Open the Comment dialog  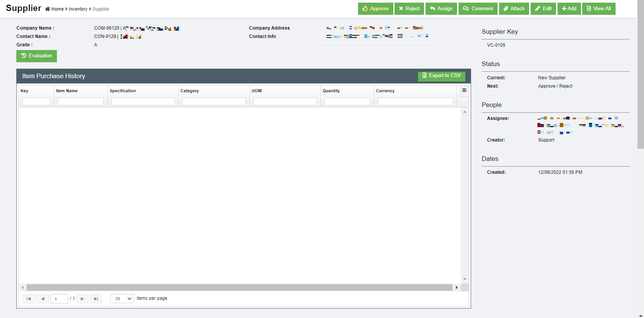coord(478,9)
